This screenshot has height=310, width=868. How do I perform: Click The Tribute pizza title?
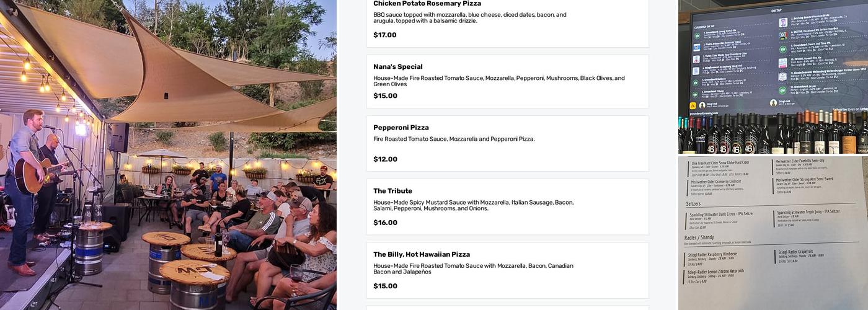pyautogui.click(x=392, y=191)
